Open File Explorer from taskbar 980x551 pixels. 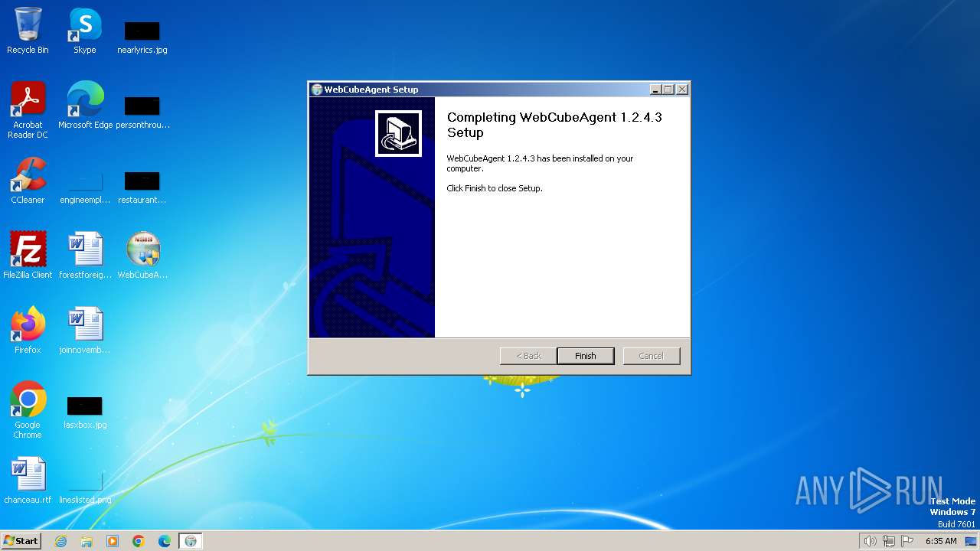[x=87, y=541]
